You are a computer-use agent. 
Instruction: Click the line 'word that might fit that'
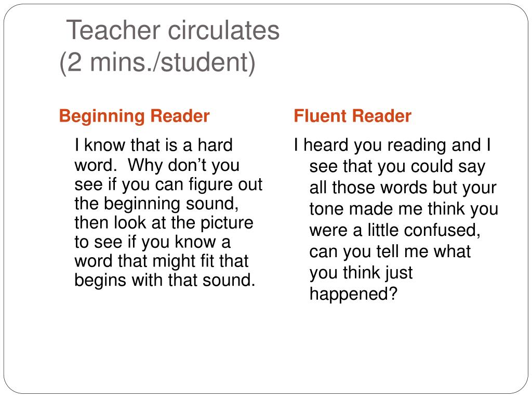tap(162, 261)
